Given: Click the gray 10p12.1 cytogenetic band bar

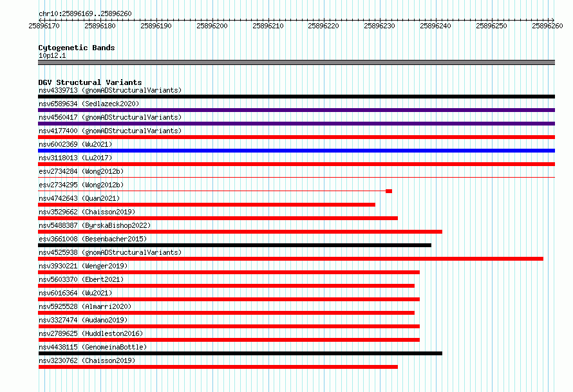Looking at the screenshot, I should pos(296,62).
